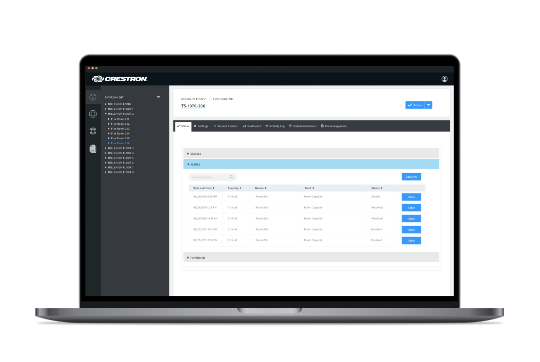The image size is (540, 362).
Task: Click the search magnifier icon in alerts filter
Action: tap(231, 177)
